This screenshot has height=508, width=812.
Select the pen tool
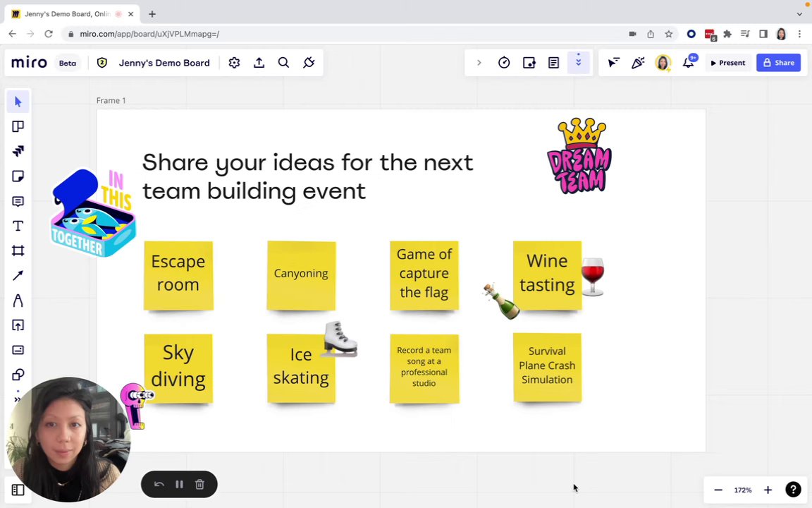(x=18, y=301)
